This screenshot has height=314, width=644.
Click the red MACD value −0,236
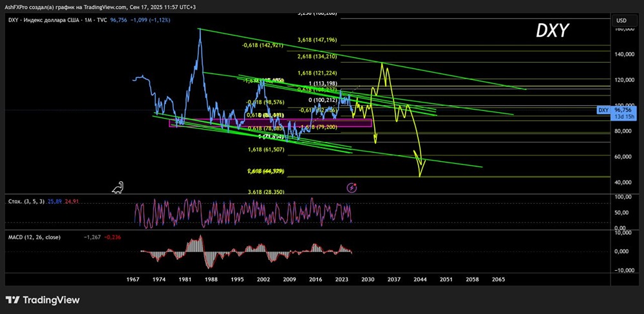click(x=112, y=237)
